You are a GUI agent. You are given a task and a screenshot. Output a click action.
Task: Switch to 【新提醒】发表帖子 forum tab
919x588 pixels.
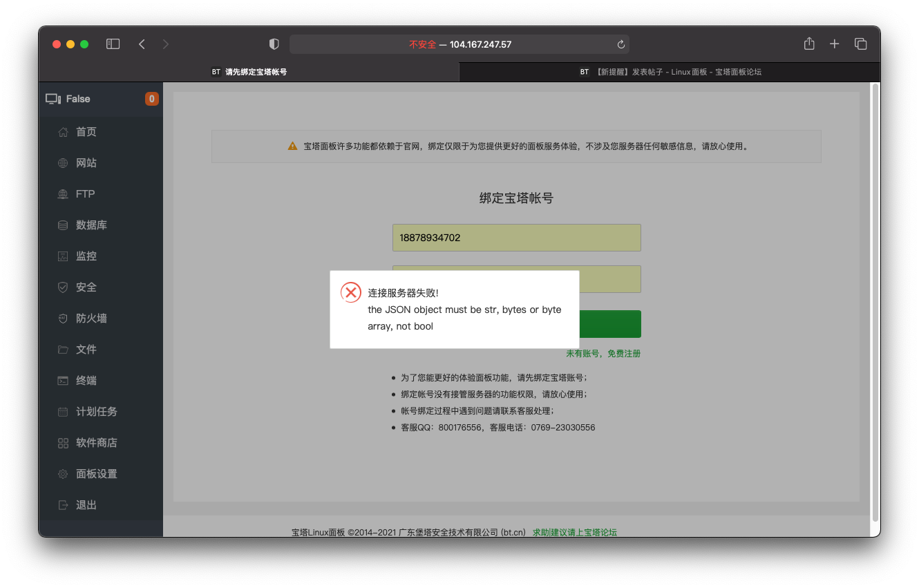click(x=670, y=72)
